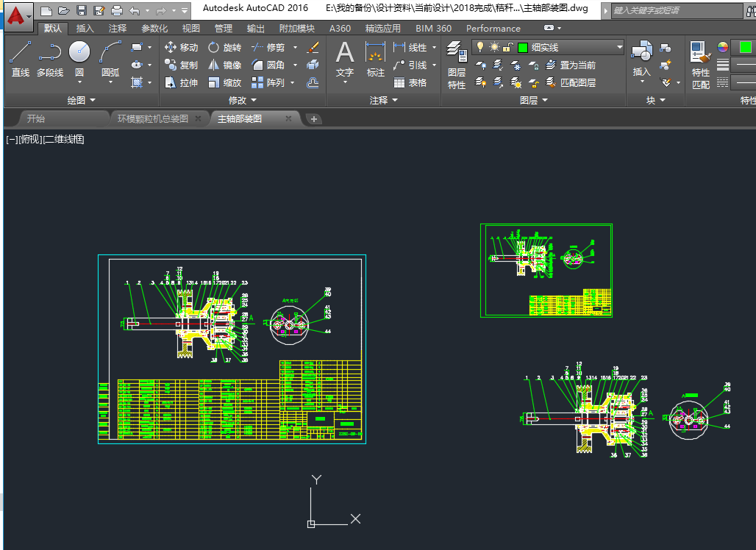Click the [二维线框] visual style label
Image resolution: width=756 pixels, height=550 pixels.
(64, 139)
